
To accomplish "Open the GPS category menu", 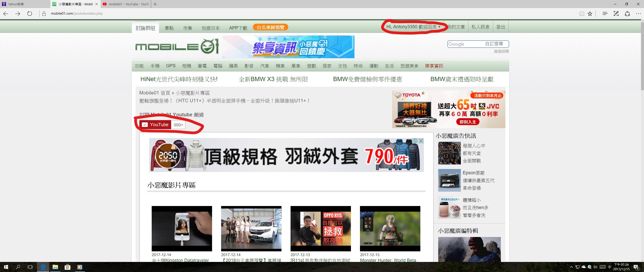I will click(x=171, y=66).
